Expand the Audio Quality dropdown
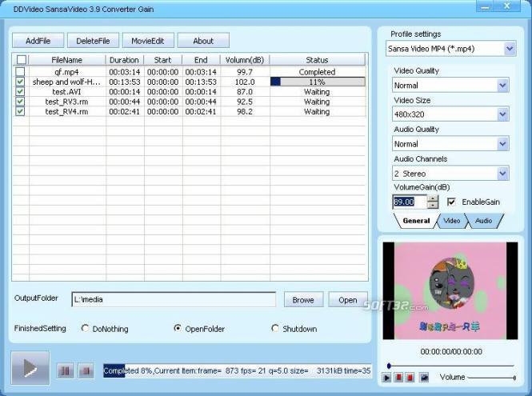The width and height of the screenshot is (532, 396). [503, 144]
